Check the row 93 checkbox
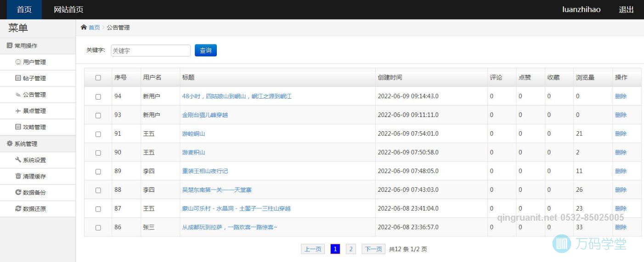The image size is (644, 262). coord(98,115)
